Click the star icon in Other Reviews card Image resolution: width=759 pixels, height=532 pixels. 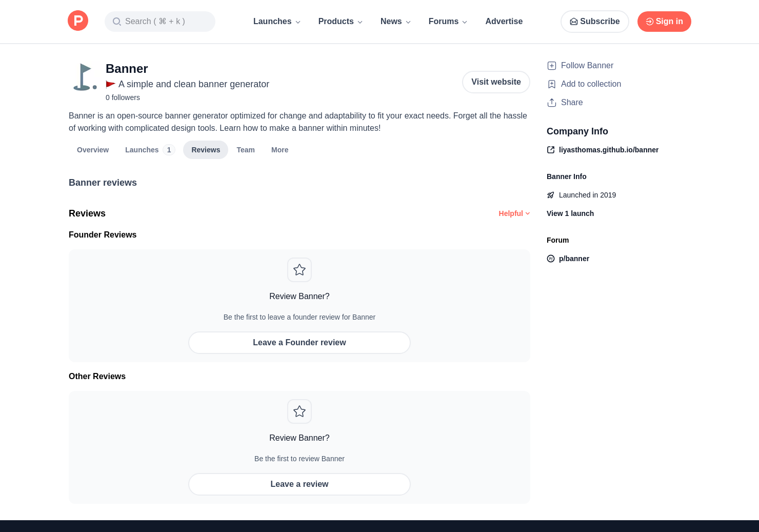[299, 411]
